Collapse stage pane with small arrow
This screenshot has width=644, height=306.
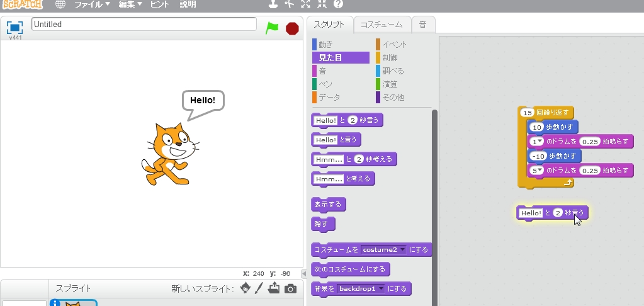coord(304,273)
